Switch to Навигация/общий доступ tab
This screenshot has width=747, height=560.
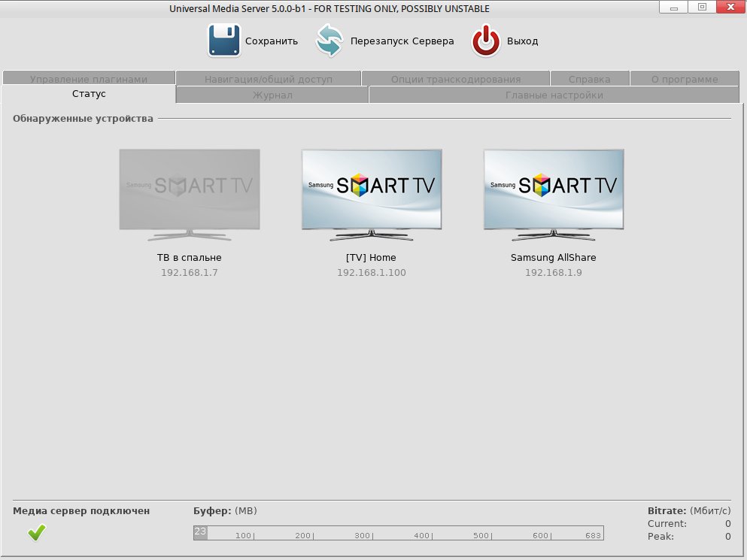point(269,79)
